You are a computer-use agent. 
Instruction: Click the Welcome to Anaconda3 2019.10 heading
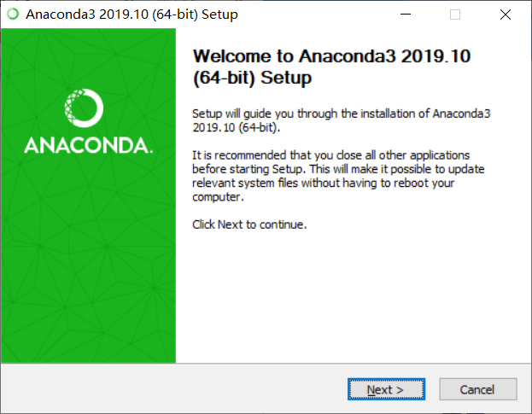[333, 57]
